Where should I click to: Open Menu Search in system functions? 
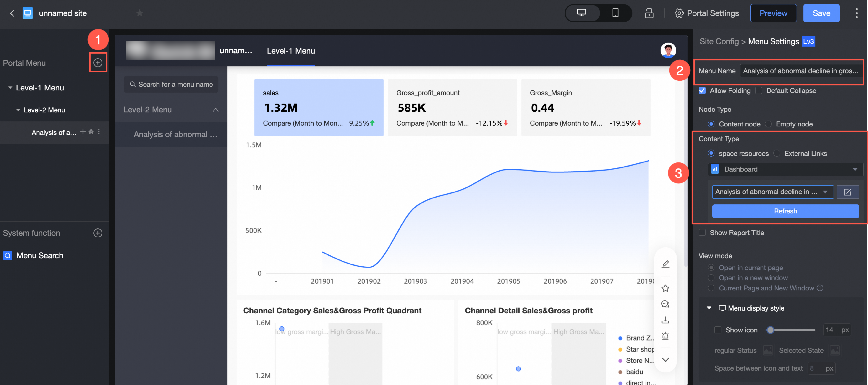pyautogui.click(x=39, y=255)
